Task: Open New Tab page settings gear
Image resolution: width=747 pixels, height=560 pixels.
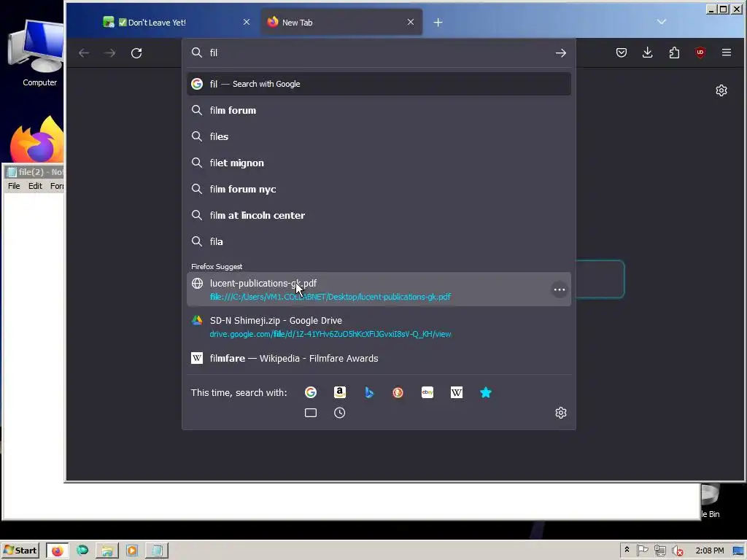Action: coord(721,90)
